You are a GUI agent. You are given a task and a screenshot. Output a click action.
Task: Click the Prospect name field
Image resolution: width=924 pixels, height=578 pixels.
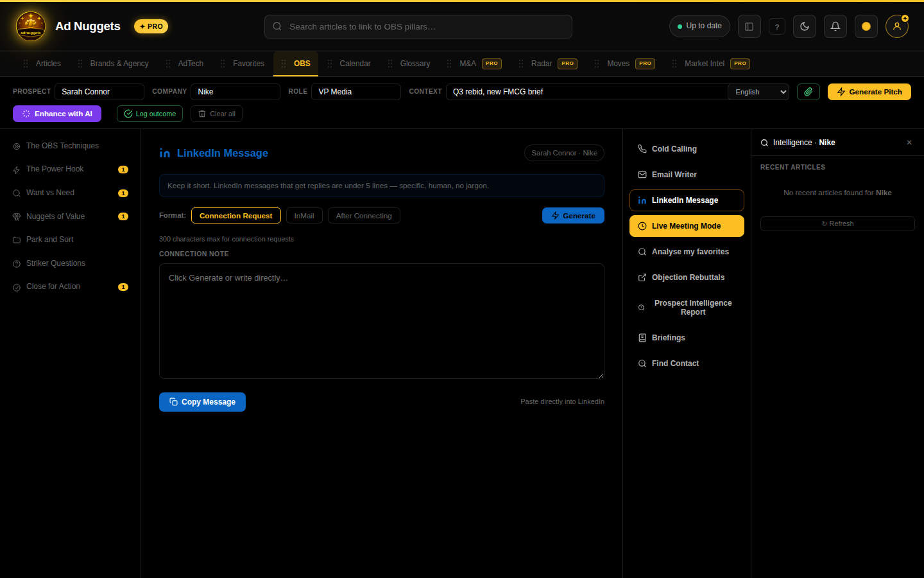pos(99,92)
